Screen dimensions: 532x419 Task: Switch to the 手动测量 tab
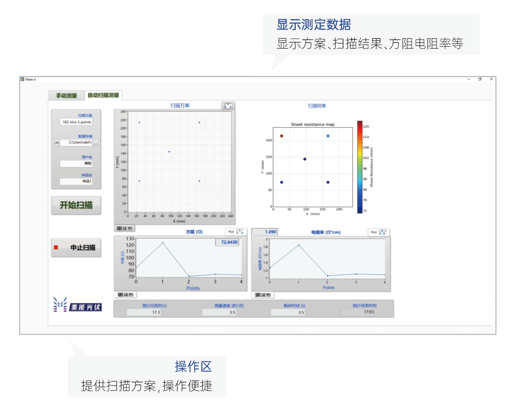click(x=66, y=95)
